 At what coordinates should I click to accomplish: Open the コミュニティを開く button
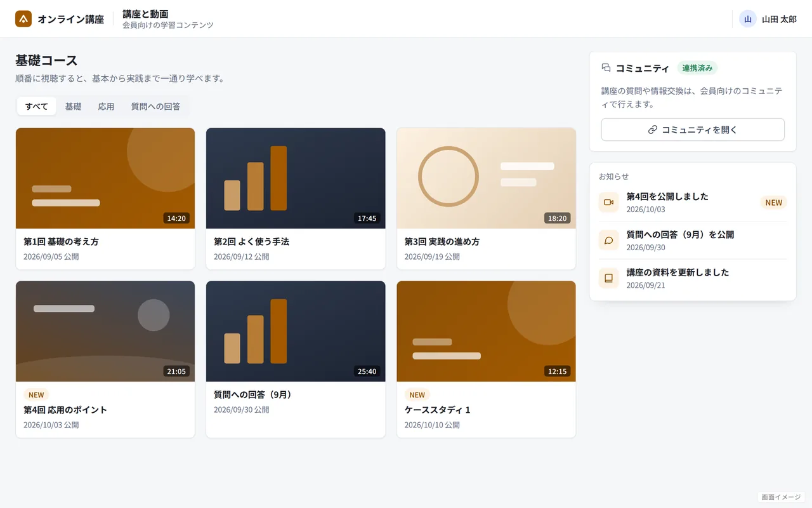[x=693, y=130]
